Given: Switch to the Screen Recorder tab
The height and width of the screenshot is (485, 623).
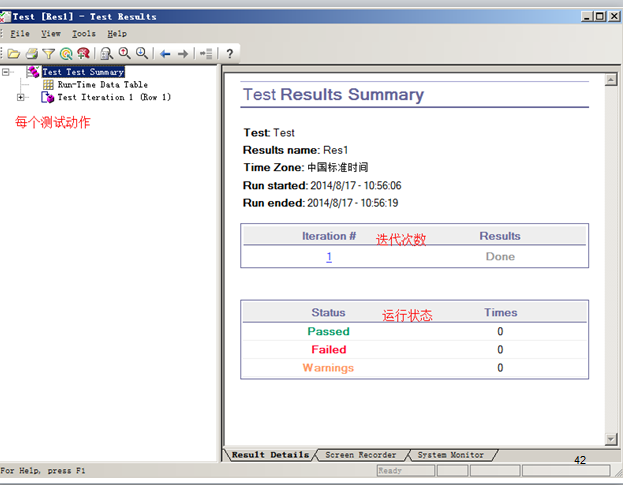Looking at the screenshot, I should click(x=360, y=455).
